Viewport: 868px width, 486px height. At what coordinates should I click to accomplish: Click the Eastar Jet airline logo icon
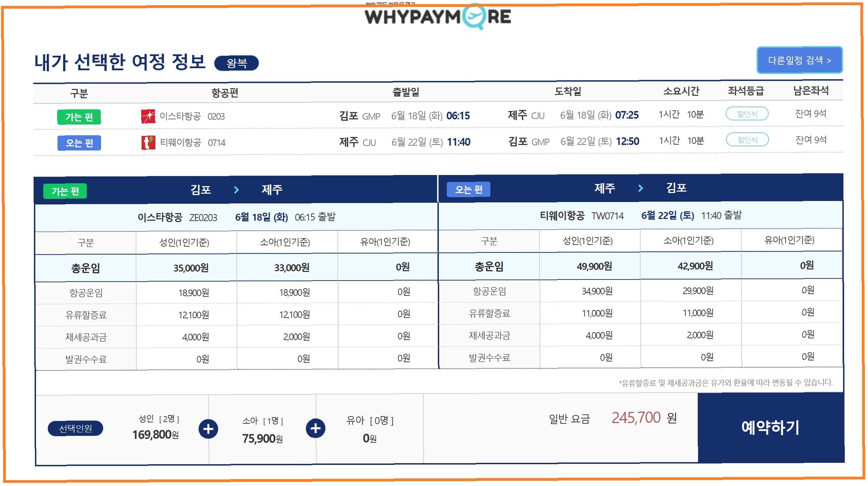pyautogui.click(x=148, y=116)
